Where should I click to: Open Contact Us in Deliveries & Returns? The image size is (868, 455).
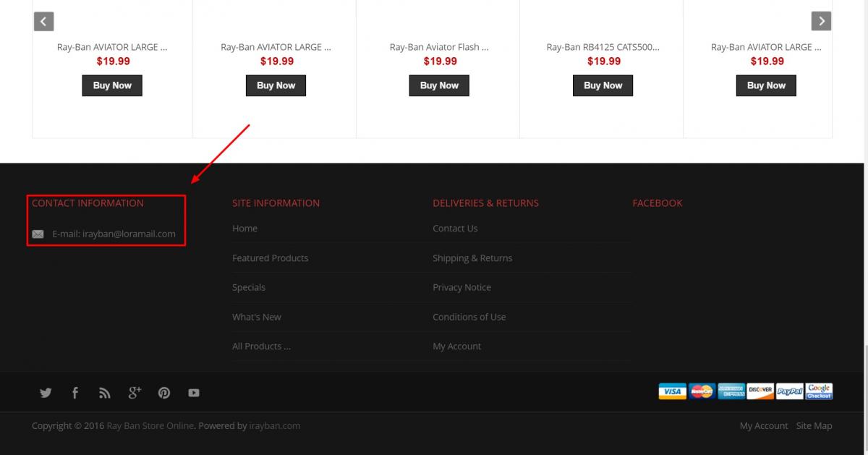455,229
